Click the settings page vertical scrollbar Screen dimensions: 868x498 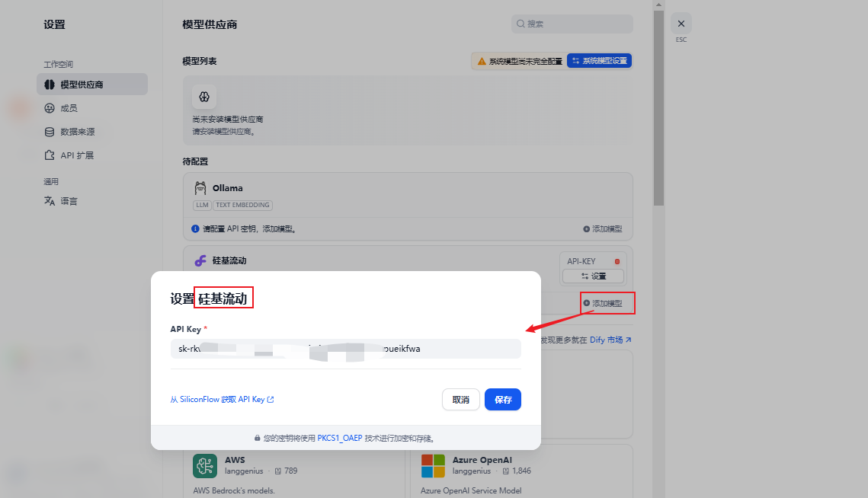click(x=658, y=108)
